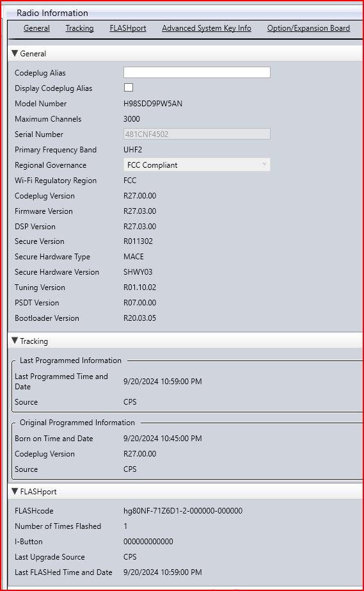Collapse the FLASHport section triangle
Image resolution: width=364 pixels, height=591 pixels.
pos(15,491)
